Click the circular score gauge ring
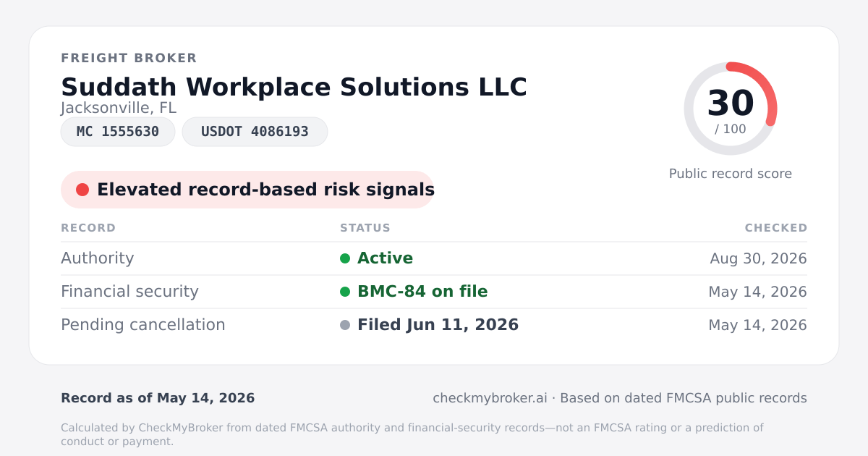The image size is (868, 456). tap(731, 109)
